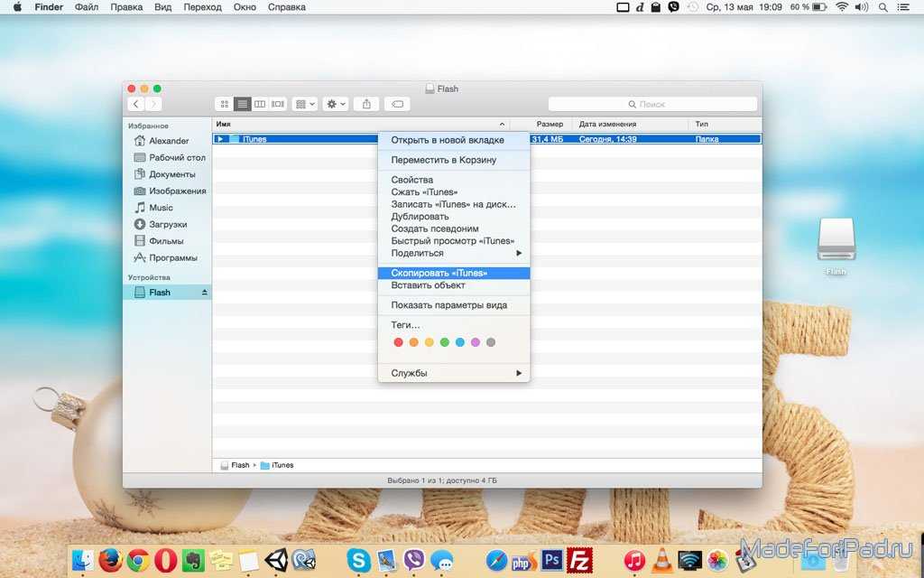Image resolution: width=924 pixels, height=578 pixels.
Task: Apply the gray tag color
Action: [x=491, y=342]
